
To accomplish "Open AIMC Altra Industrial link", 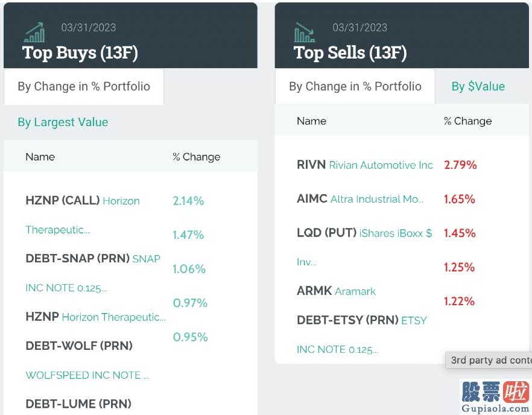I will pyautogui.click(x=360, y=199).
